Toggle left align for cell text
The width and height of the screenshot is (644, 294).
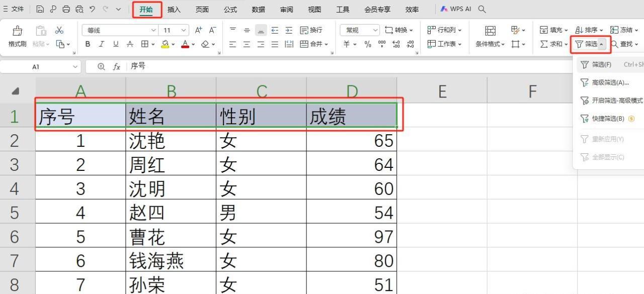(232, 44)
